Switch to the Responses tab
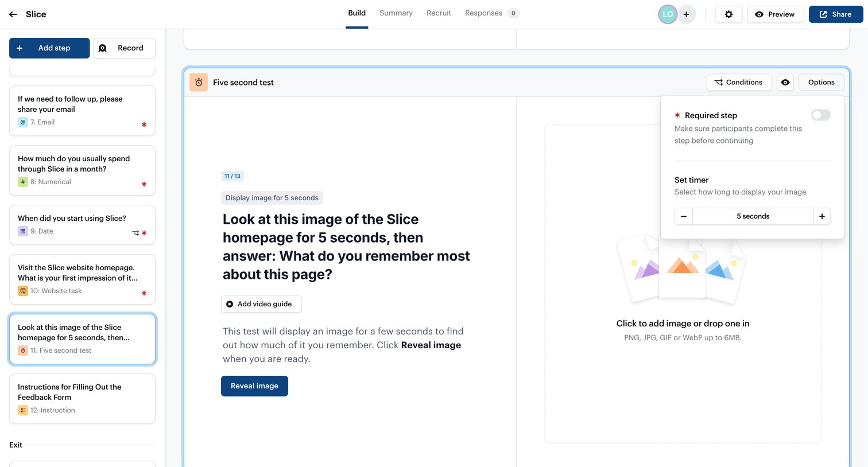 coord(483,13)
